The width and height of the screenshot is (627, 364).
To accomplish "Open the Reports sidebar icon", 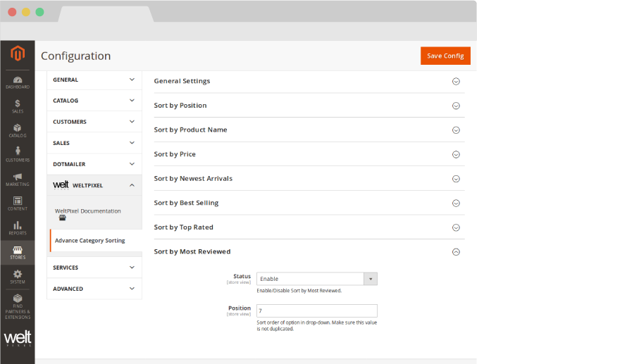I will [x=17, y=228].
